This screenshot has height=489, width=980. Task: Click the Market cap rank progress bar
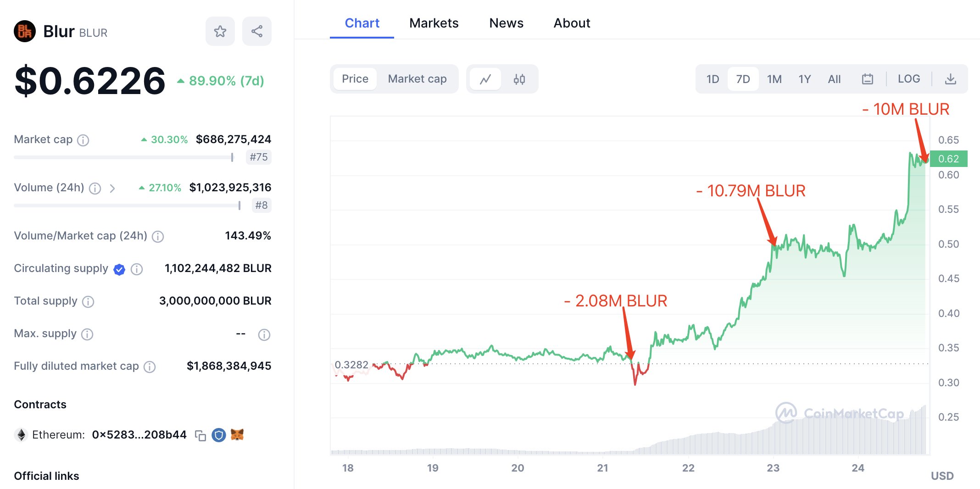coord(124,157)
